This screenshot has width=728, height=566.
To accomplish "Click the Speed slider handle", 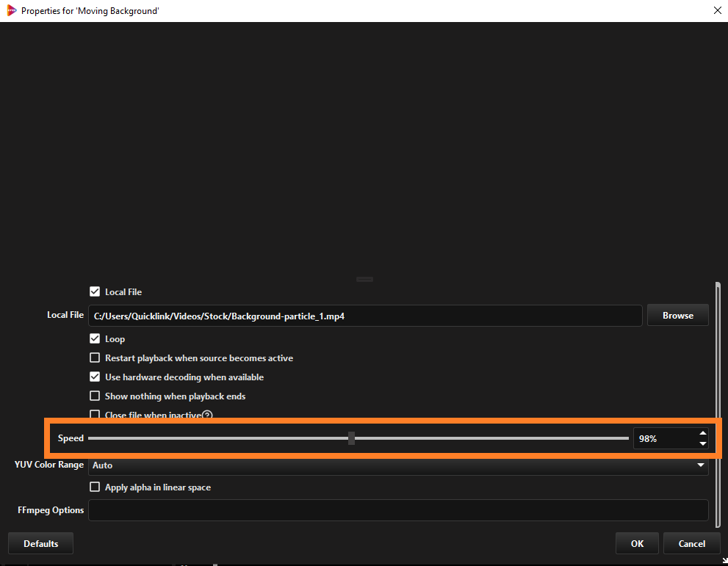I will coord(351,438).
